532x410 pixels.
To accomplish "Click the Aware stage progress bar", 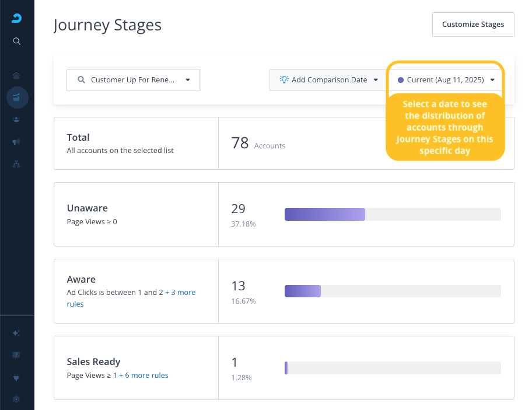I will point(393,291).
